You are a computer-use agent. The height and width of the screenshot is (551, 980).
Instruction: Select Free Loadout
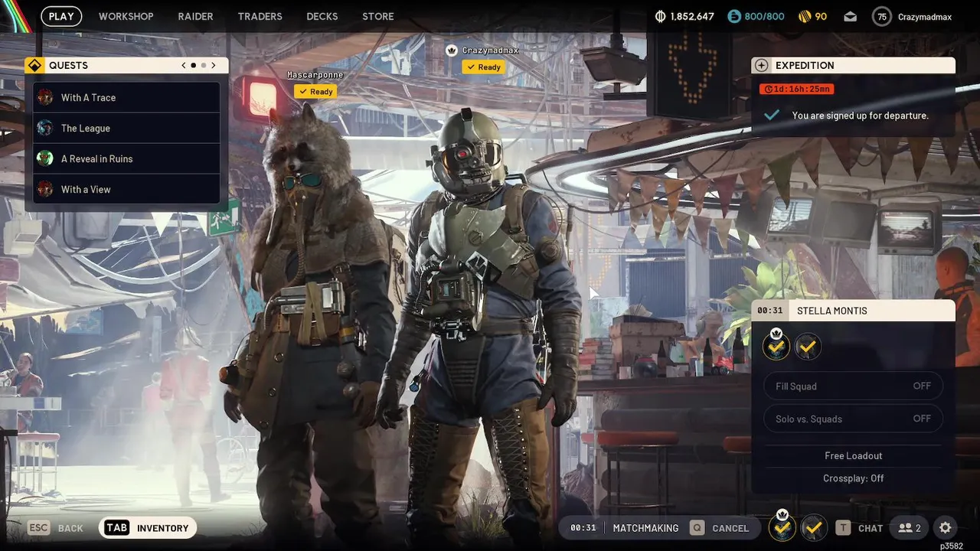pyautogui.click(x=853, y=455)
